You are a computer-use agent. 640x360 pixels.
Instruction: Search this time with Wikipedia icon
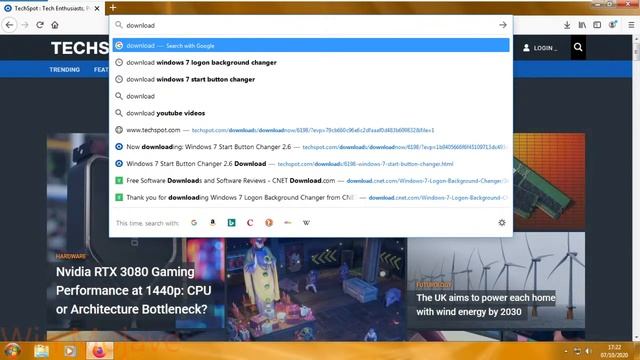click(306, 222)
